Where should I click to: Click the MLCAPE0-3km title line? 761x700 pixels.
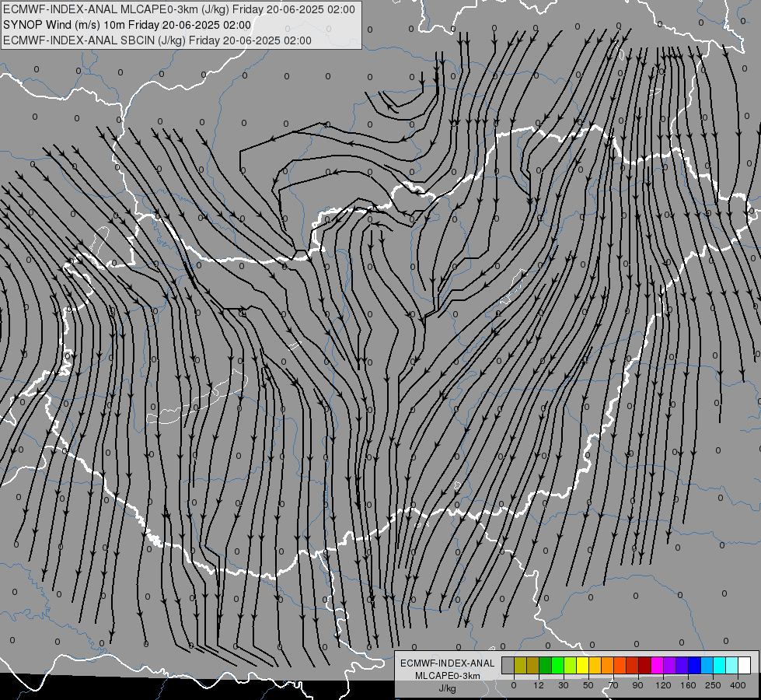179,9
